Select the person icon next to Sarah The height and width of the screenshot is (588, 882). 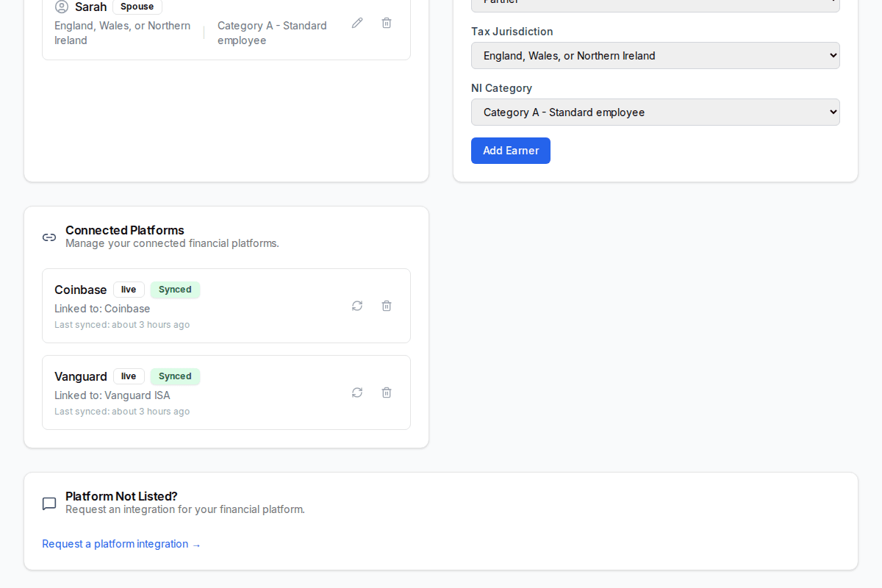point(60,6)
